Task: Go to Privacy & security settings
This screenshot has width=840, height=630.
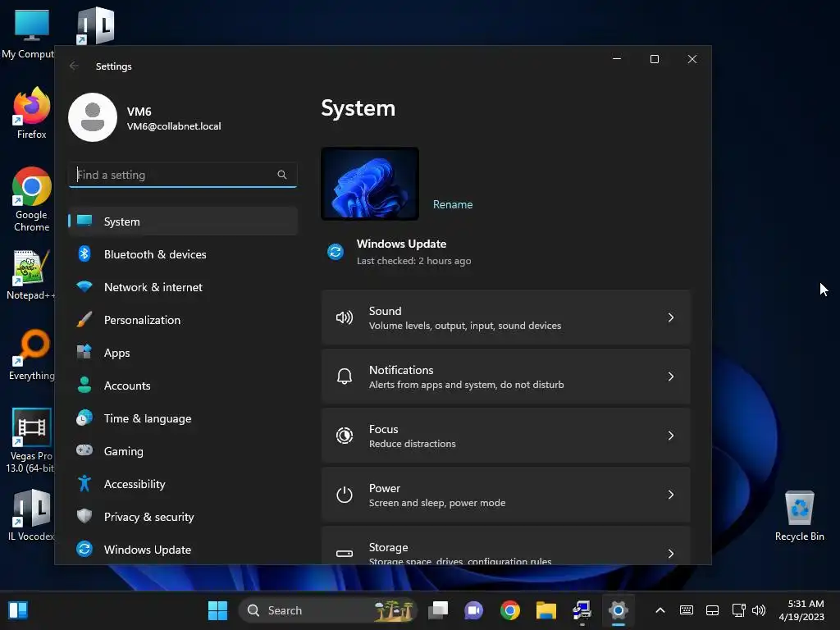Action: (183, 517)
